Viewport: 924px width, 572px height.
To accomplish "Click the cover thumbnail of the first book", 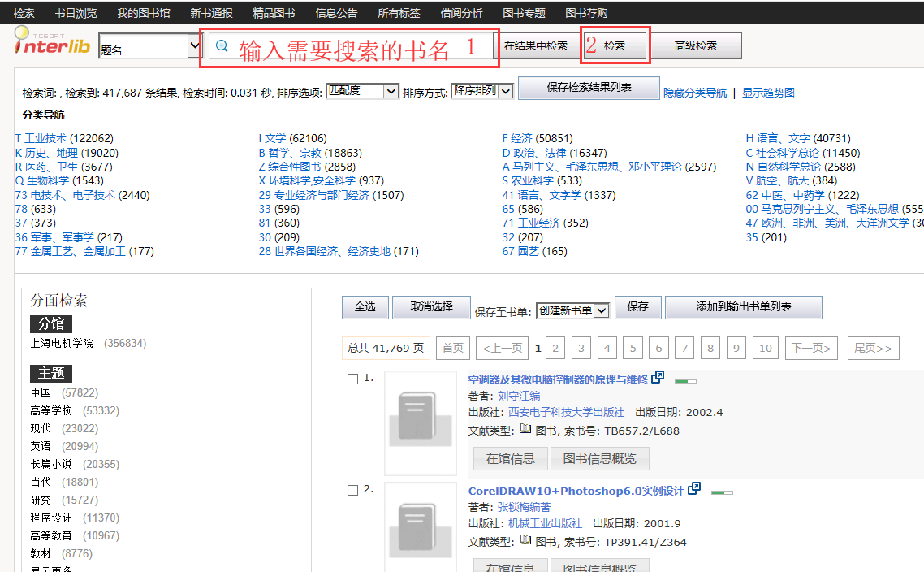I will point(420,422).
